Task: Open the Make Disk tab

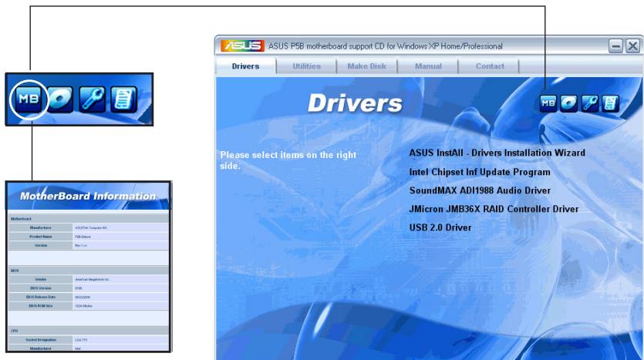Action: pyautogui.click(x=367, y=66)
